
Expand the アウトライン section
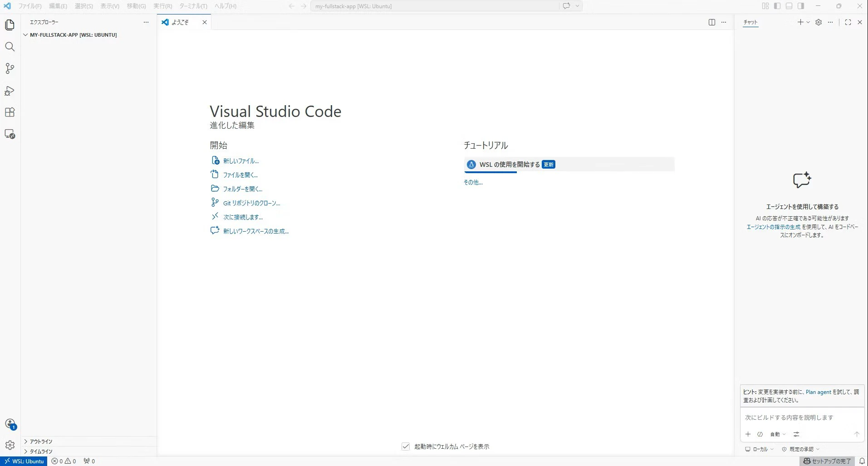[89, 442]
